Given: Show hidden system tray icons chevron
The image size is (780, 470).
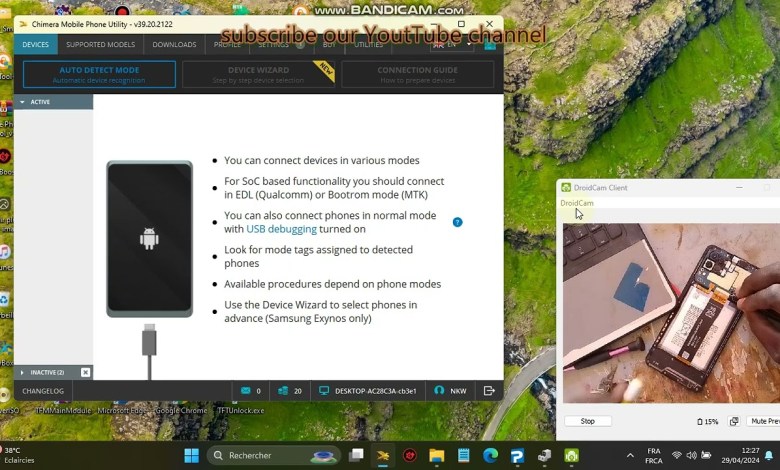Looking at the screenshot, I should [x=630, y=456].
